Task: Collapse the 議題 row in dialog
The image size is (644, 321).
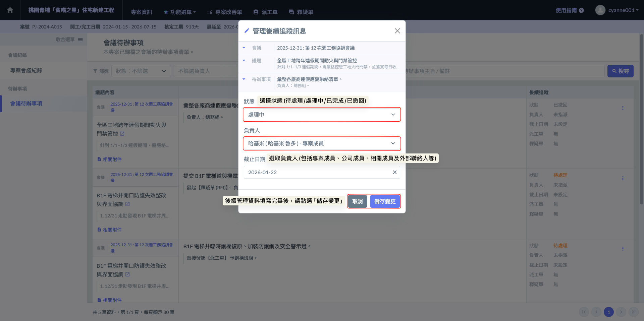Action: (244, 61)
